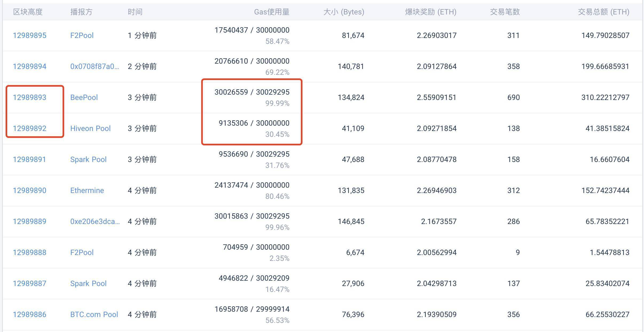The image size is (644, 332).
Task: Click total amount 310.22212797
Action: [x=606, y=97]
